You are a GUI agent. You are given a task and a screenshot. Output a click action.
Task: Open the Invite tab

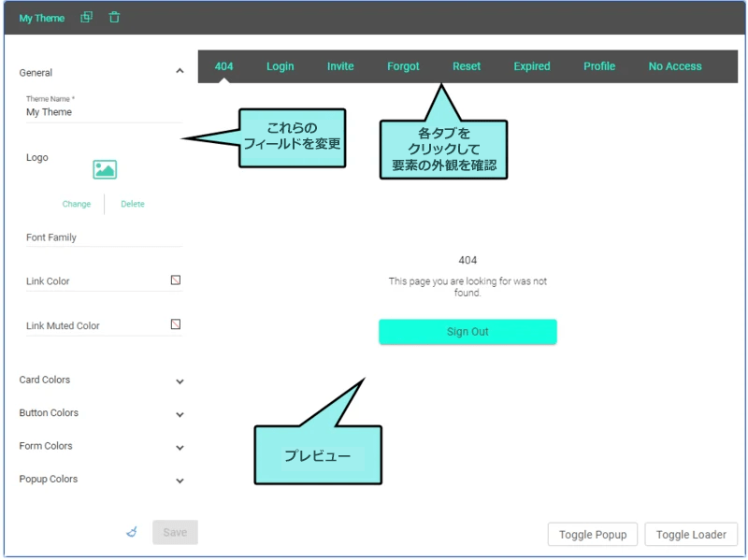pos(340,66)
